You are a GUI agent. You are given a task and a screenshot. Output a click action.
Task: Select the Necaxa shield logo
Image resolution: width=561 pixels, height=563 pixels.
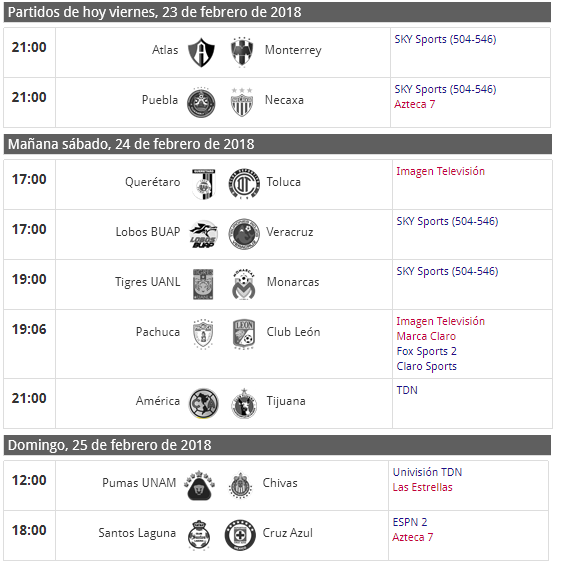point(242,102)
